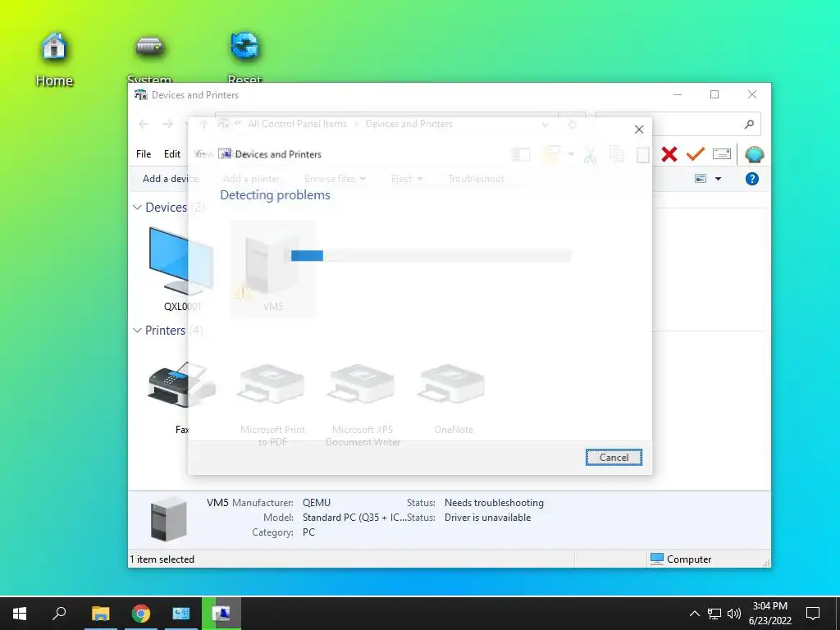Open the System desktop icon
The width and height of the screenshot is (840, 630).
[149, 58]
